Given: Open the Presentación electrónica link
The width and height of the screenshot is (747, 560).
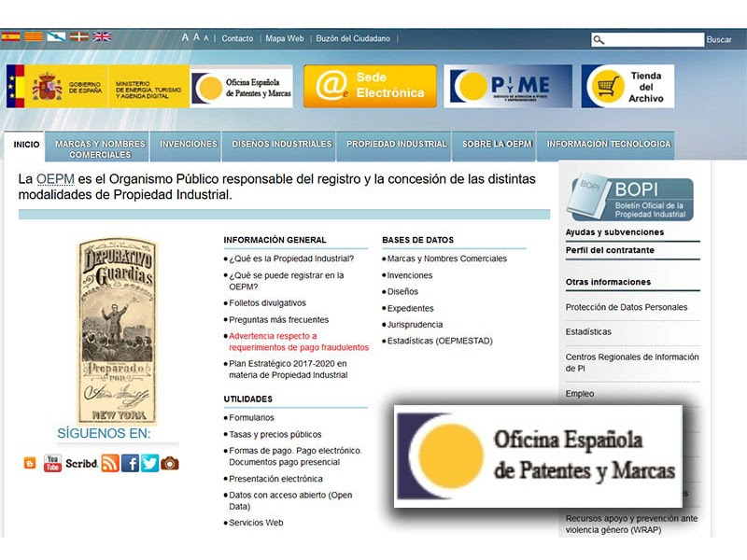Looking at the screenshot, I should 275,479.
